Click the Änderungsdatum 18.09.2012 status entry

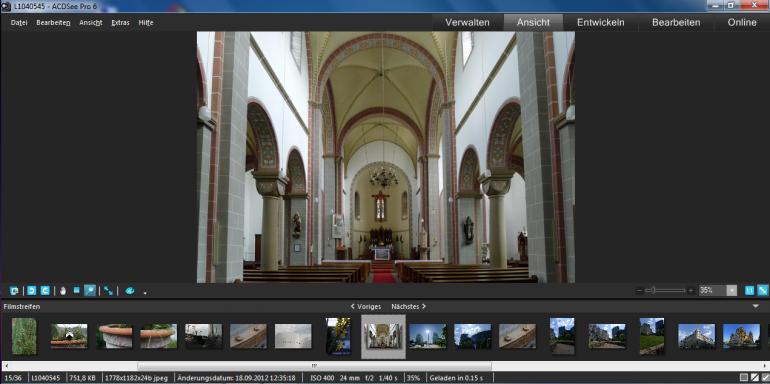pos(236,378)
